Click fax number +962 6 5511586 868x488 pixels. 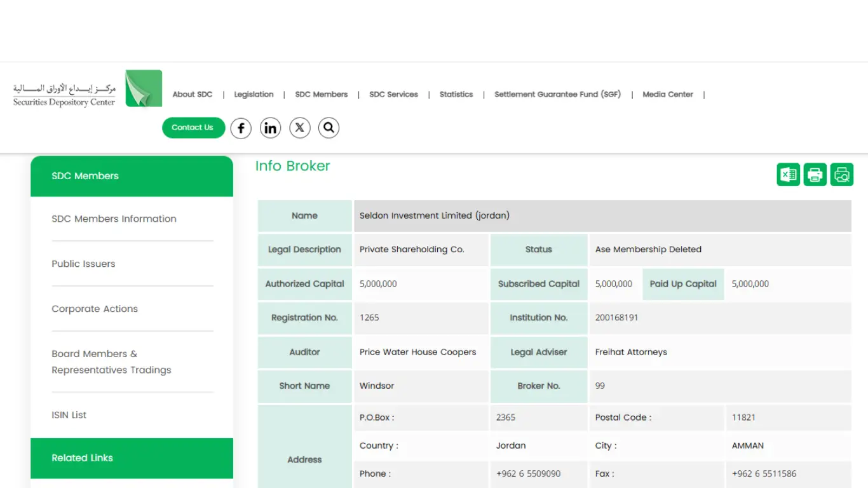[764, 473]
